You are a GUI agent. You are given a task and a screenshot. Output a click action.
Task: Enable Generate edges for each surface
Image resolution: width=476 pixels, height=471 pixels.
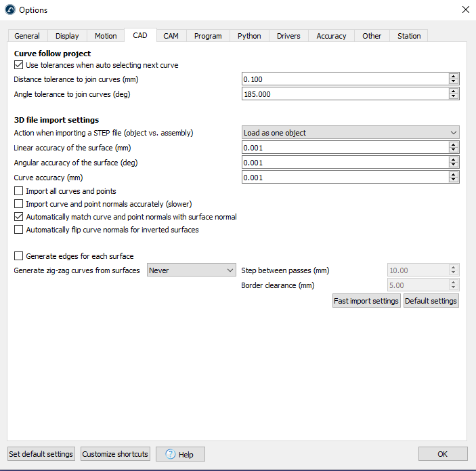pos(19,257)
